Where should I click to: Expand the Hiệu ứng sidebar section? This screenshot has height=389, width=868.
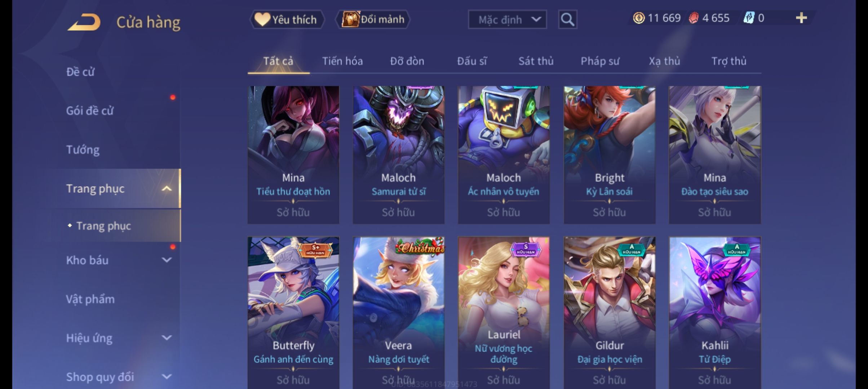click(x=167, y=337)
